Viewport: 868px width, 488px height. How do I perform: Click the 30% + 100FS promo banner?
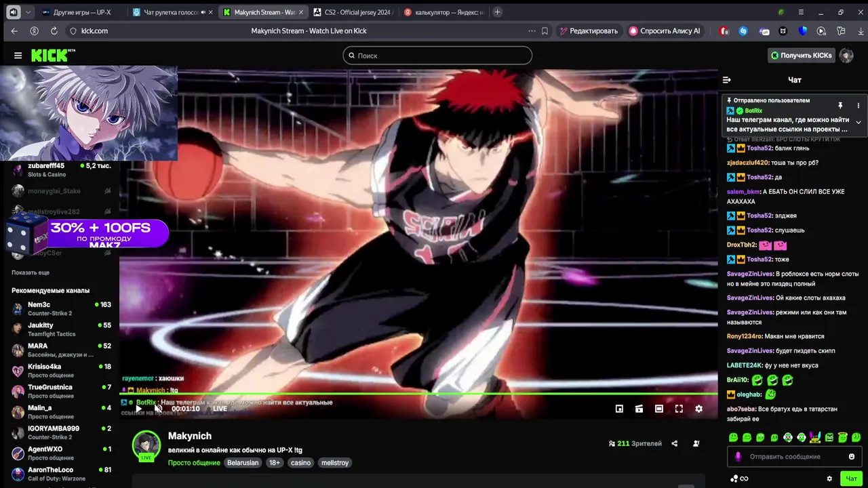(88, 234)
